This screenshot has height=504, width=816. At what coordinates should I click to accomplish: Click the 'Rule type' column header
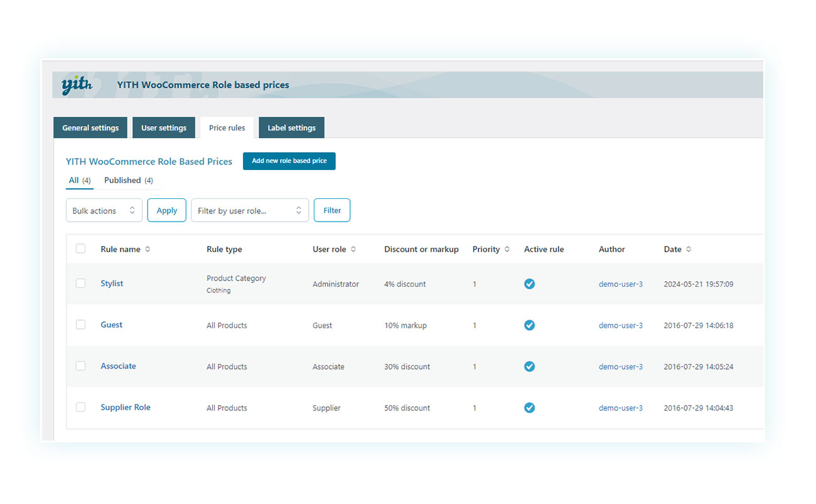[224, 249]
